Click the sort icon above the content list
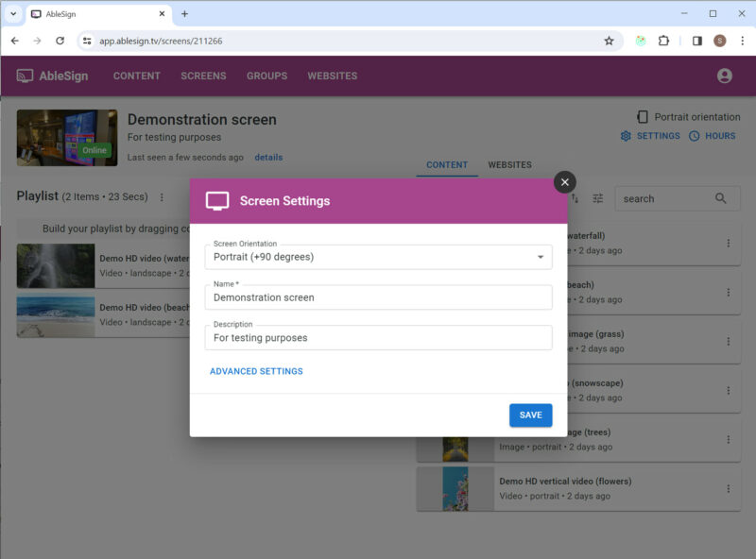Viewport: 756px width, 559px height. click(x=574, y=198)
